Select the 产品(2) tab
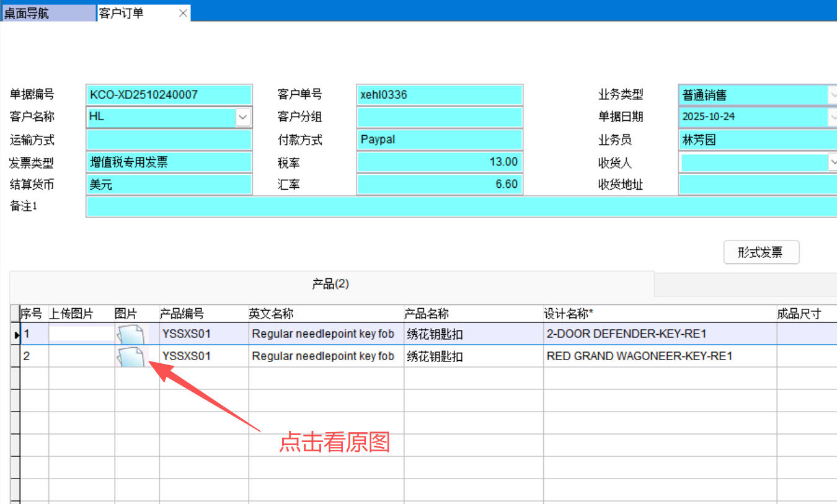 pos(331,284)
